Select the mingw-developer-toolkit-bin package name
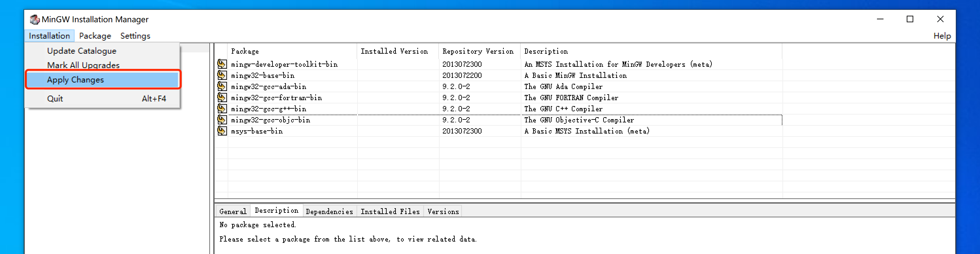Viewport: 980px width, 254px height. (x=284, y=64)
